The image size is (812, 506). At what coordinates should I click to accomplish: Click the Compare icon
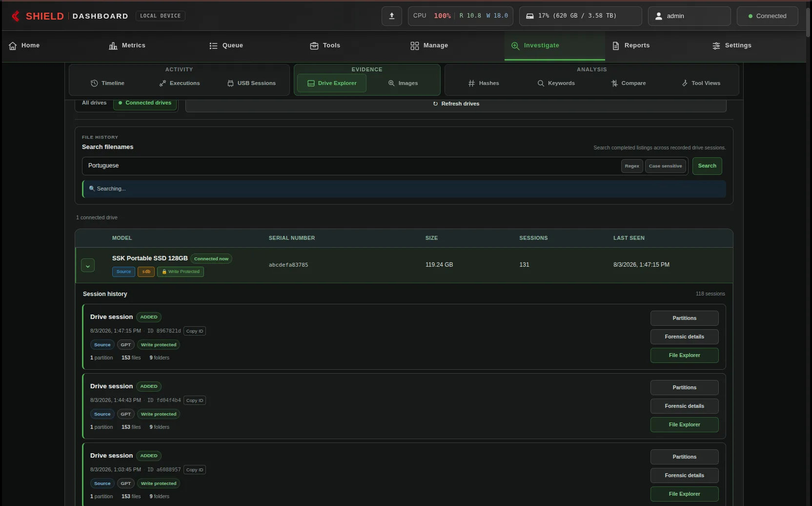(x=614, y=84)
